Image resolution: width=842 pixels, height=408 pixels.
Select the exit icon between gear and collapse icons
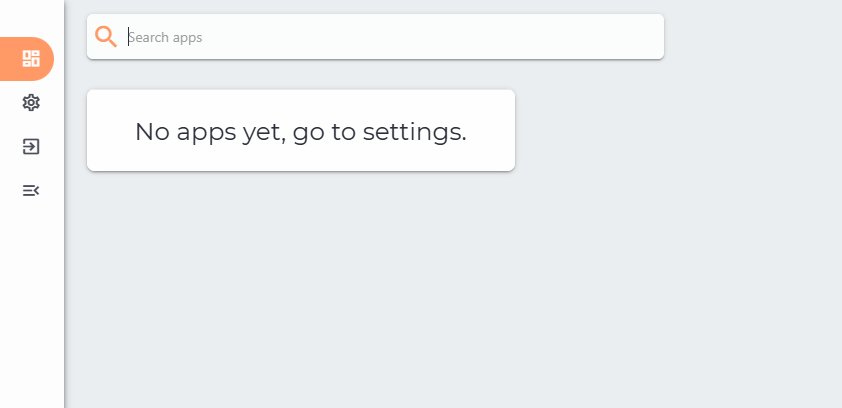(31, 147)
